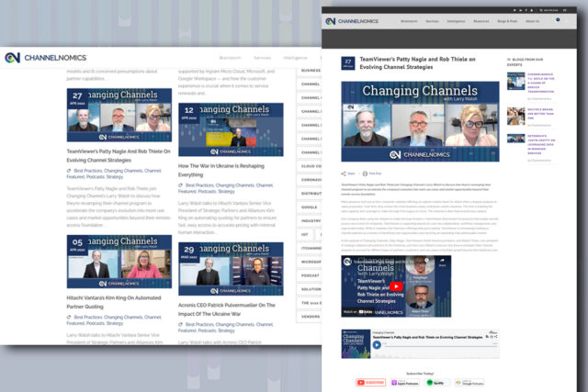Open the Strategy tag under the Ukraine war post

226,192
